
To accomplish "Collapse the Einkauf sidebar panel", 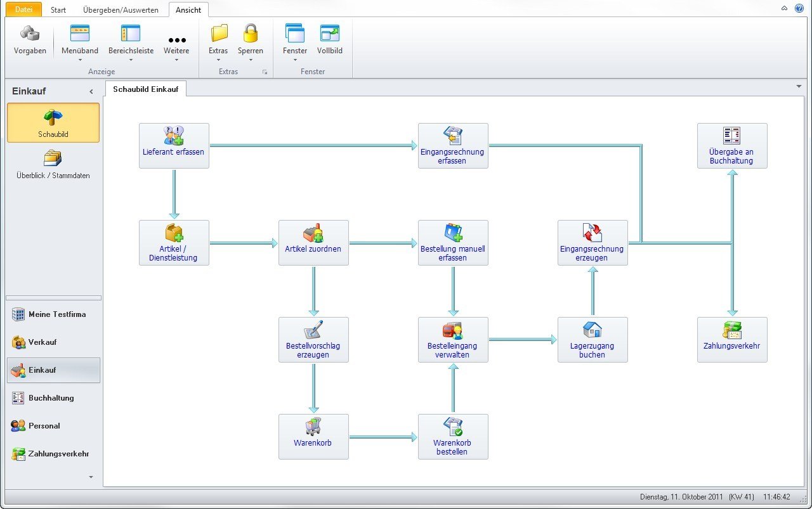I will point(91,92).
